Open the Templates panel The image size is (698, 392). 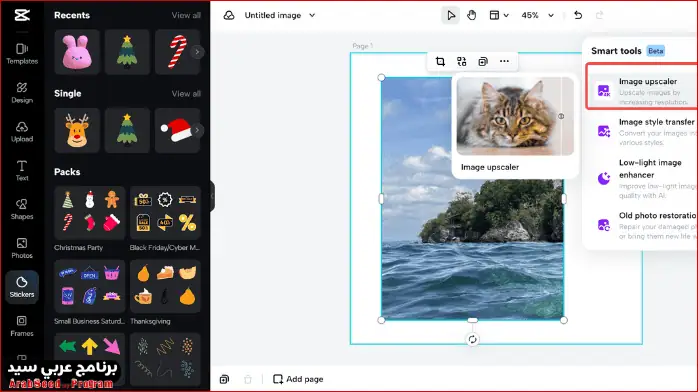coord(22,54)
